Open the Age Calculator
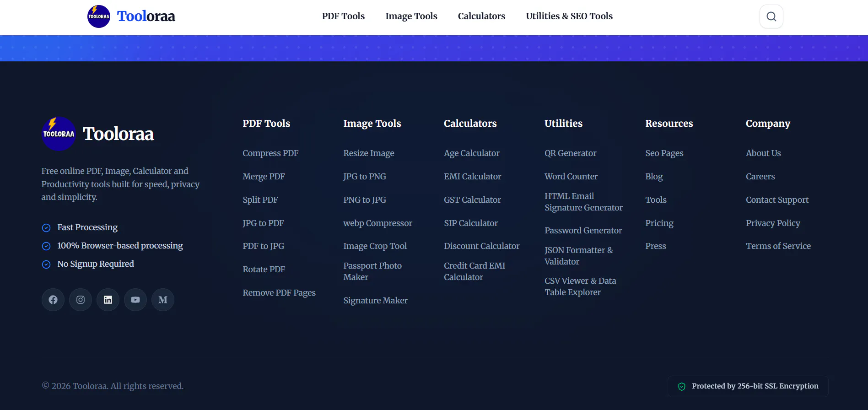The width and height of the screenshot is (868, 410). click(472, 153)
